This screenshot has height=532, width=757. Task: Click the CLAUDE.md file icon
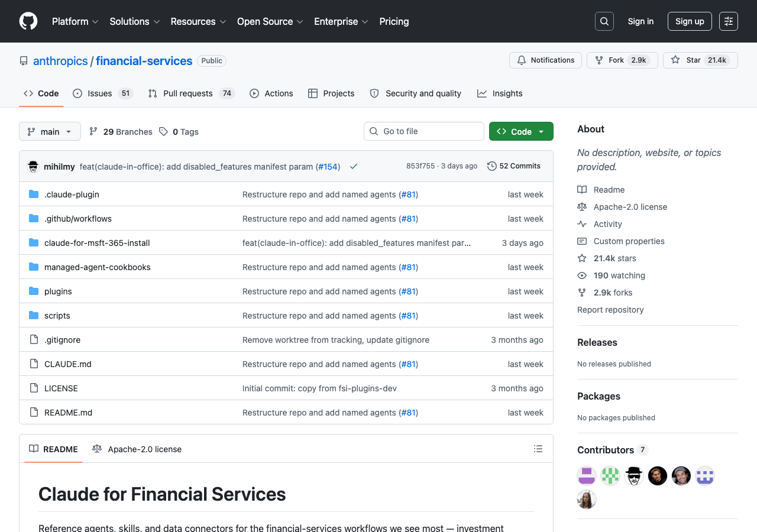(x=34, y=364)
